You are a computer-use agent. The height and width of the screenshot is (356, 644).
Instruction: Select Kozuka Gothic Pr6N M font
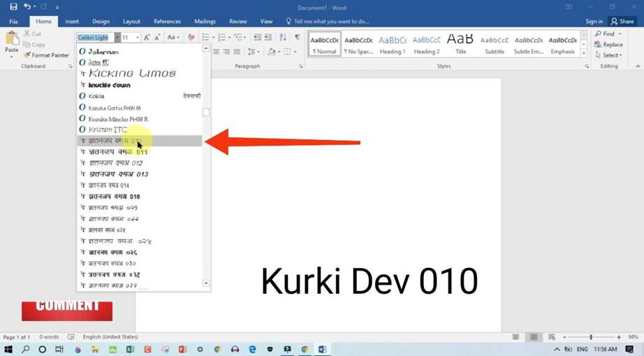tap(140, 108)
